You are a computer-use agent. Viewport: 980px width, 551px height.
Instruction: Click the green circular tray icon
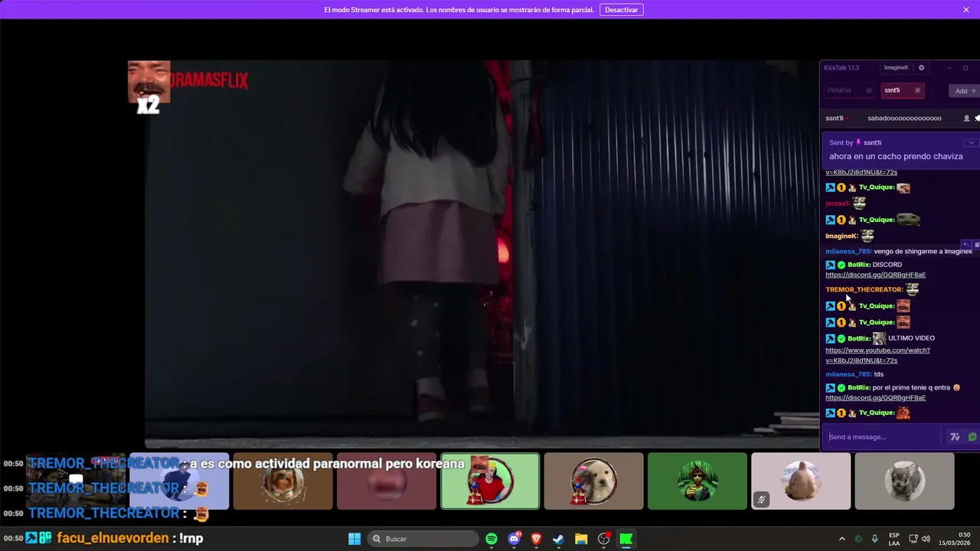pyautogui.click(x=858, y=539)
